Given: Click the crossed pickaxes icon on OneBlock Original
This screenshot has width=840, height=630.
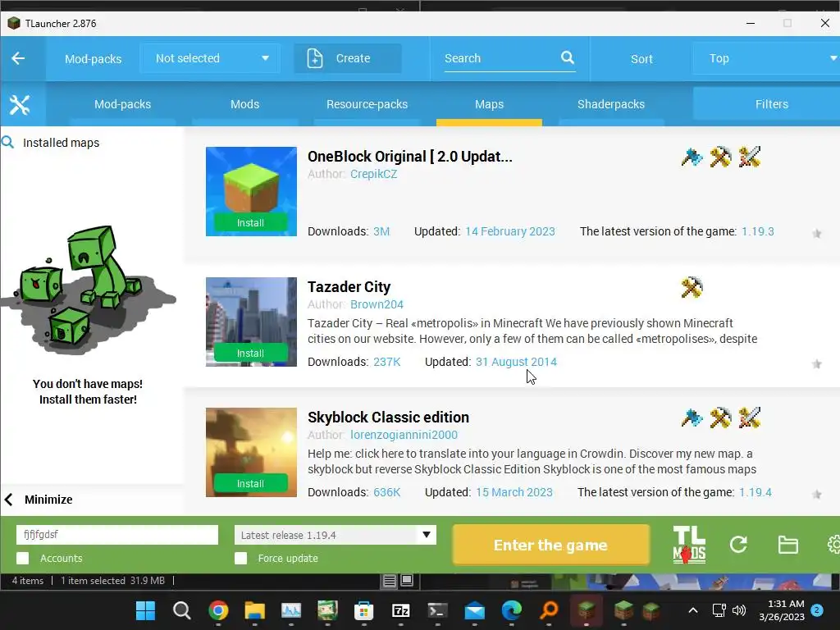Looking at the screenshot, I should 720,157.
